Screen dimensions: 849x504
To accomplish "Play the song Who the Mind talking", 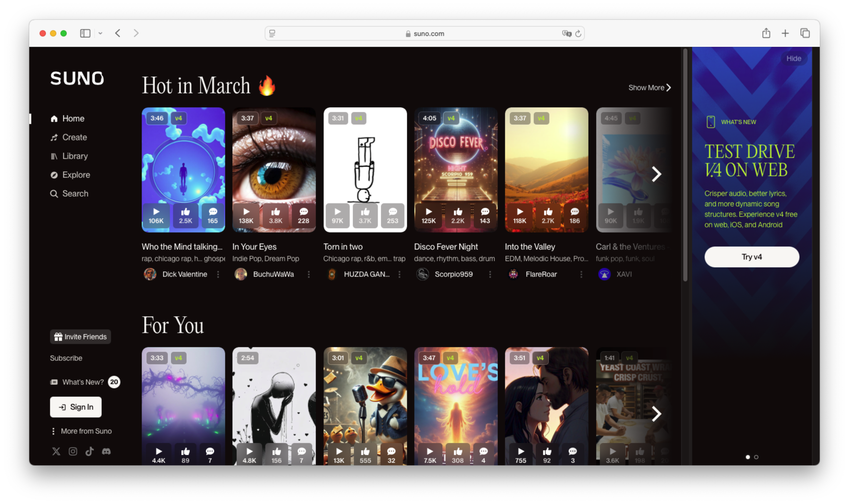I will [156, 216].
